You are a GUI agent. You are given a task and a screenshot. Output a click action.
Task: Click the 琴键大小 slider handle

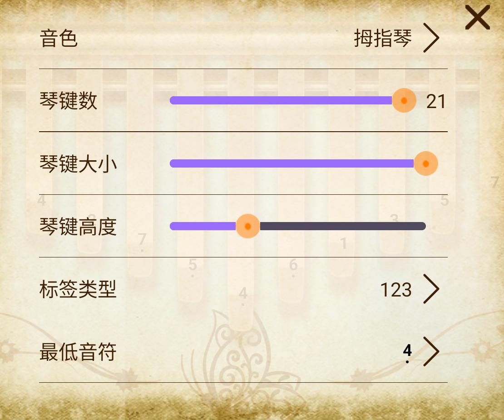click(425, 163)
